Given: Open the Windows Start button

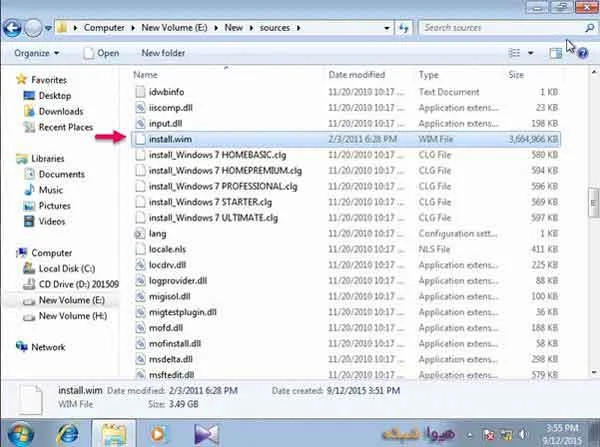Looking at the screenshot, I should [x=19, y=434].
